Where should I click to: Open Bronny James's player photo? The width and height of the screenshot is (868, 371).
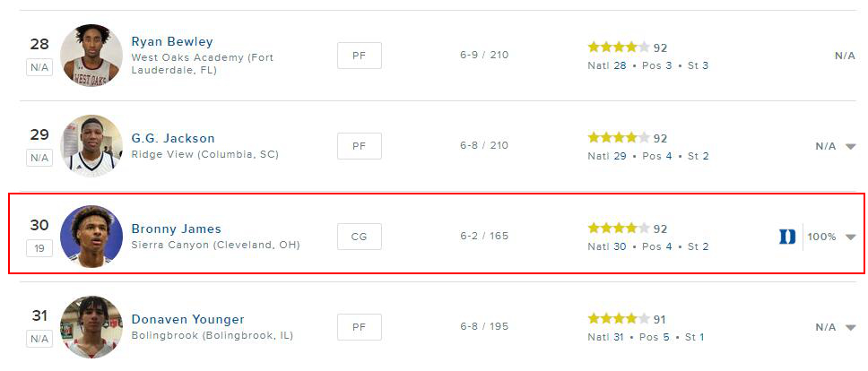[91, 237]
